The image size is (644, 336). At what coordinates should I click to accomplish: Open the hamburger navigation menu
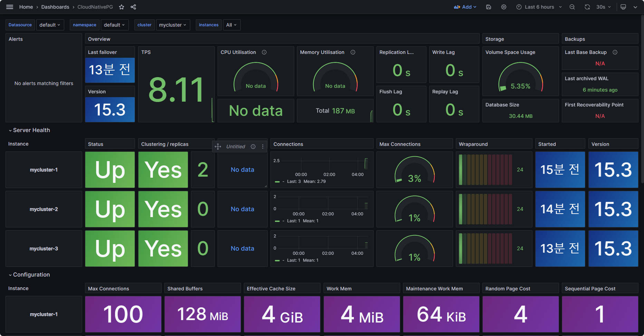click(10, 7)
